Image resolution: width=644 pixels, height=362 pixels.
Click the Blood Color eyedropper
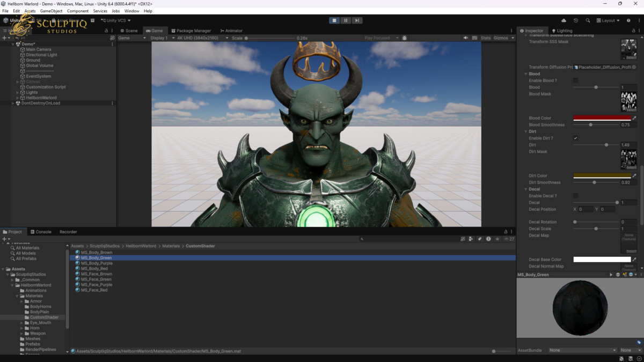634,118
